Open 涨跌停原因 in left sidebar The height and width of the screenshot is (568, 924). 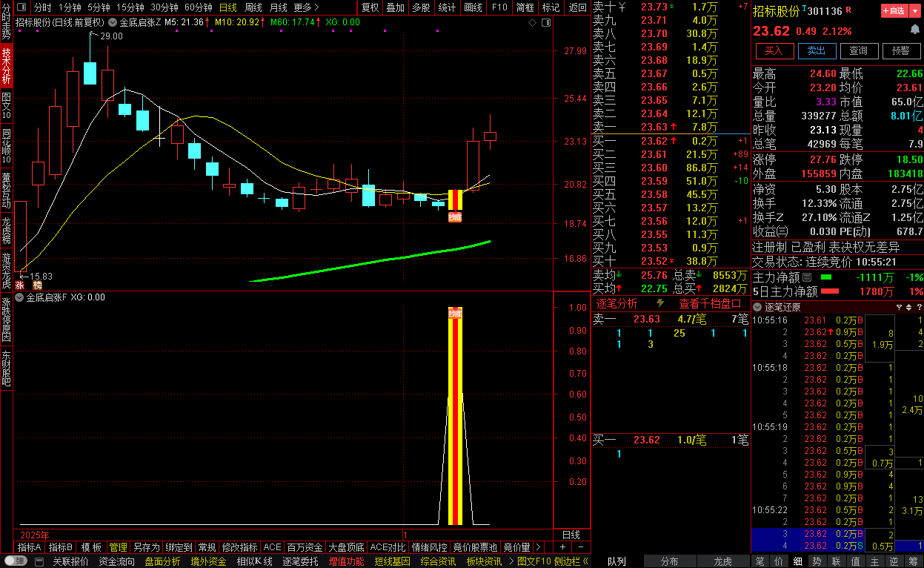(x=6, y=320)
